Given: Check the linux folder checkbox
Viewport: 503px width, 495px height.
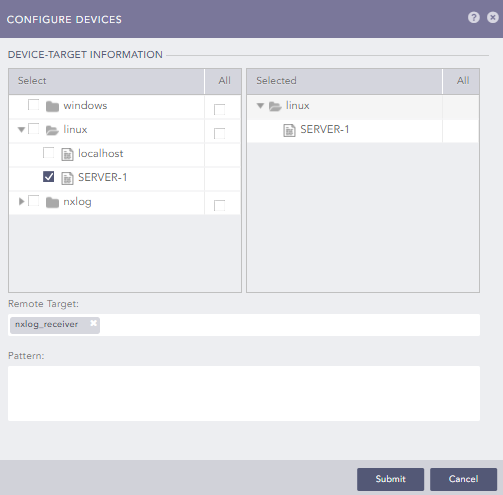Looking at the screenshot, I should point(34,129).
